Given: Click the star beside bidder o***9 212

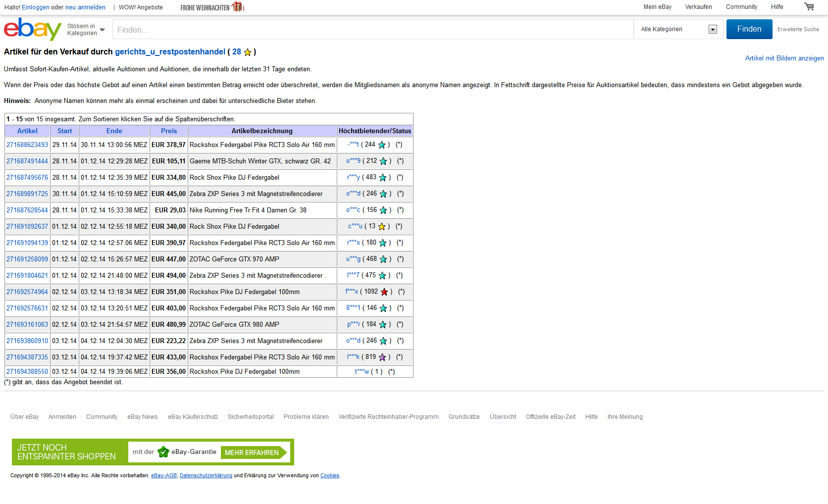Looking at the screenshot, I should [383, 161].
